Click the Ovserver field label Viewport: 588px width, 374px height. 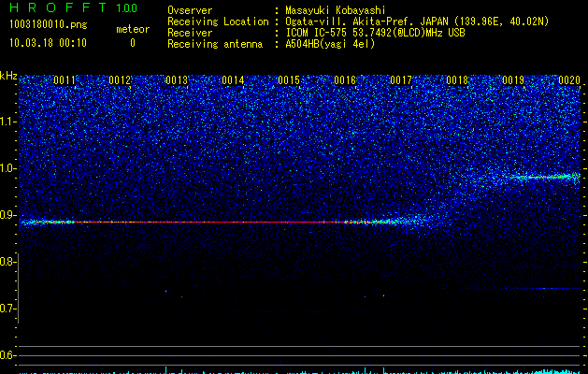[x=190, y=10]
